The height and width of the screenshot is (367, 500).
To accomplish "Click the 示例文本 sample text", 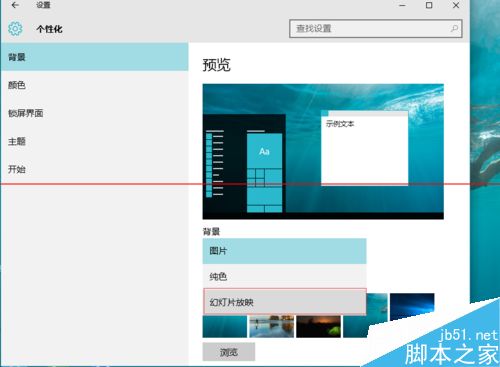I will (340, 124).
